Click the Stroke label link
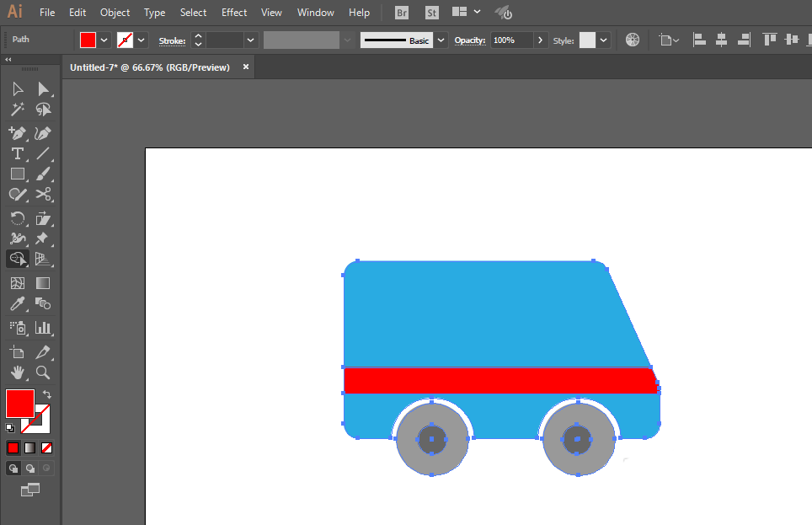The image size is (812, 525). (172, 40)
